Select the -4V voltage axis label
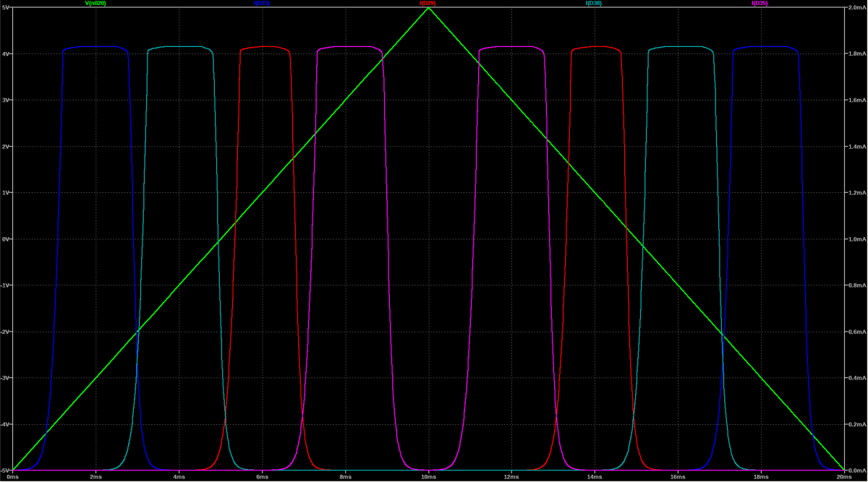 pyautogui.click(x=5, y=423)
